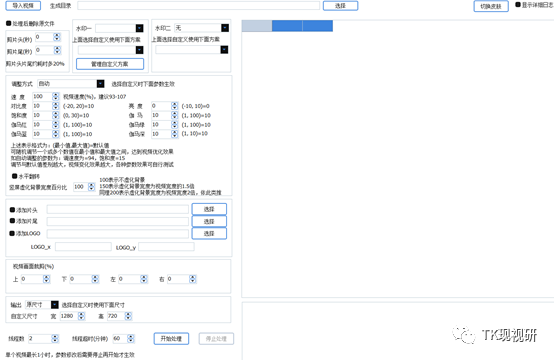
Task: Click the 开始处理 button
Action: [x=171, y=338]
